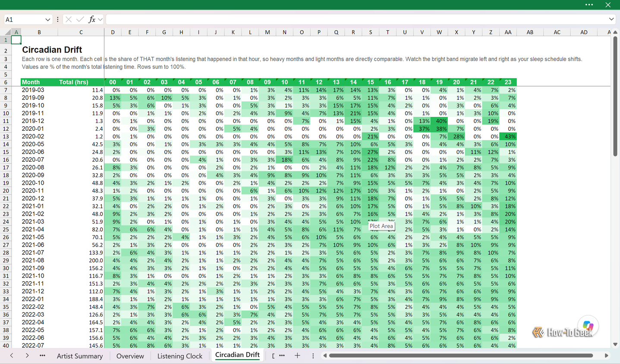Click vertical scrollbar up arrow

[615, 32]
